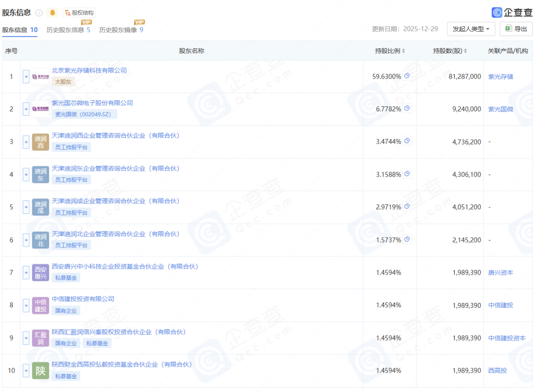Expand row 1 北京紫光存储科技 plus button
This screenshot has width=535, height=392.
(x=26, y=77)
